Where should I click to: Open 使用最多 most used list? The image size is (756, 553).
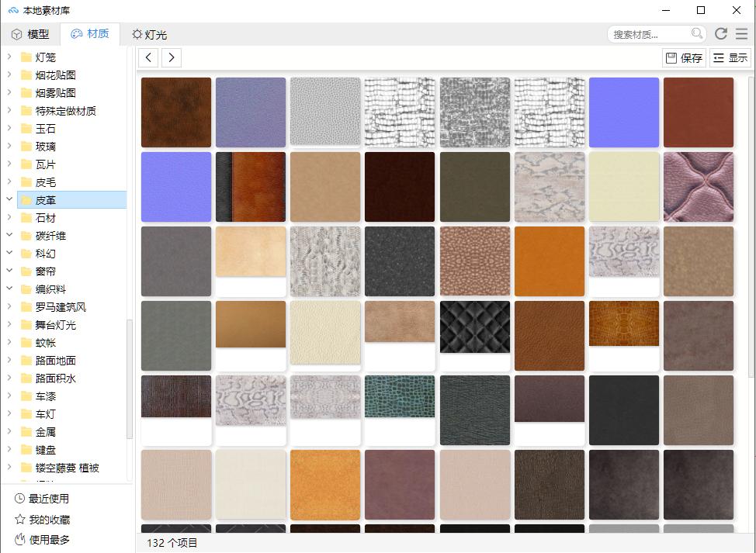click(x=49, y=539)
